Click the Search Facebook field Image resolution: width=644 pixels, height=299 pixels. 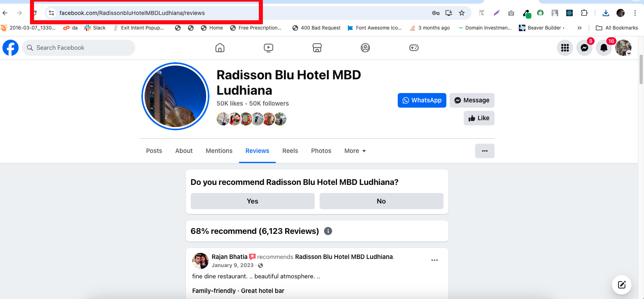pyautogui.click(x=79, y=48)
